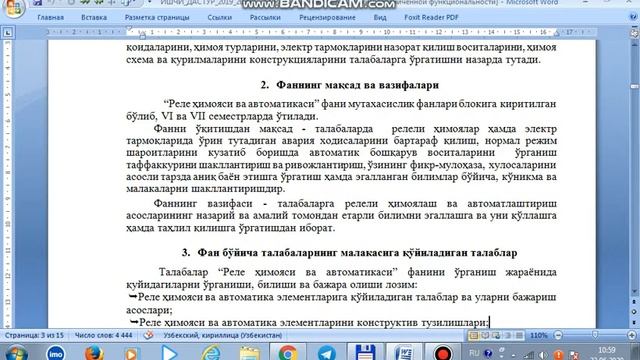Open the Foxit Reader PDF tab
The image size is (640, 360).
[x=431, y=18]
